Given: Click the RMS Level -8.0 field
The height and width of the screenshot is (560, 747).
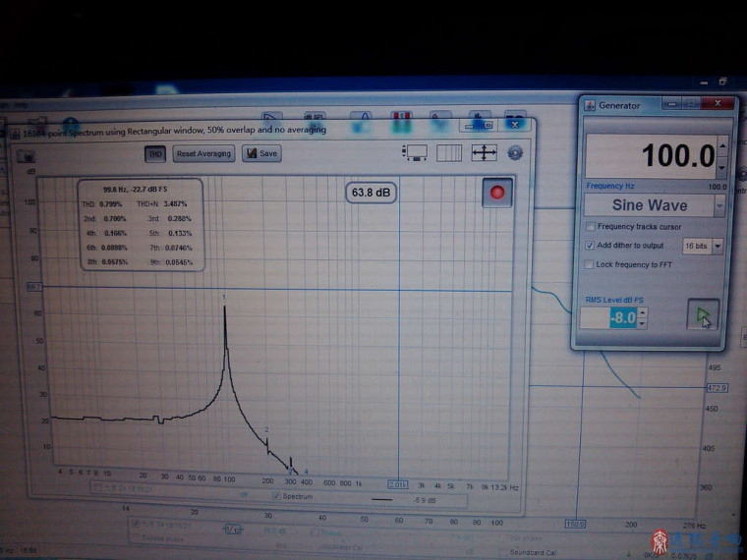Looking at the screenshot, I should click(608, 317).
